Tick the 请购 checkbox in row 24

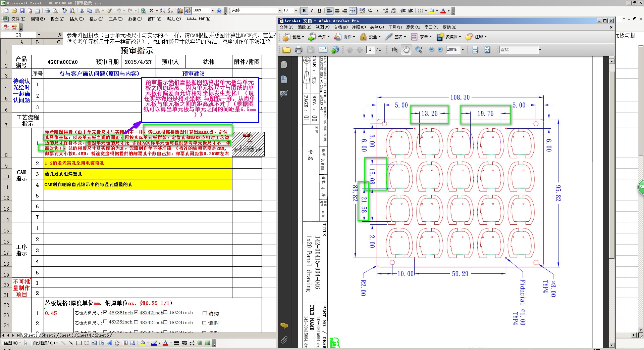click(204, 323)
